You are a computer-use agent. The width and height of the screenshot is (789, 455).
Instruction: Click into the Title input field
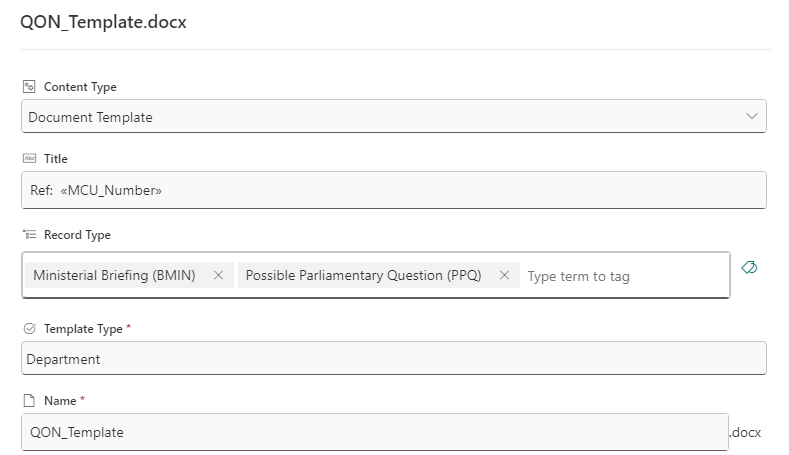coord(393,190)
